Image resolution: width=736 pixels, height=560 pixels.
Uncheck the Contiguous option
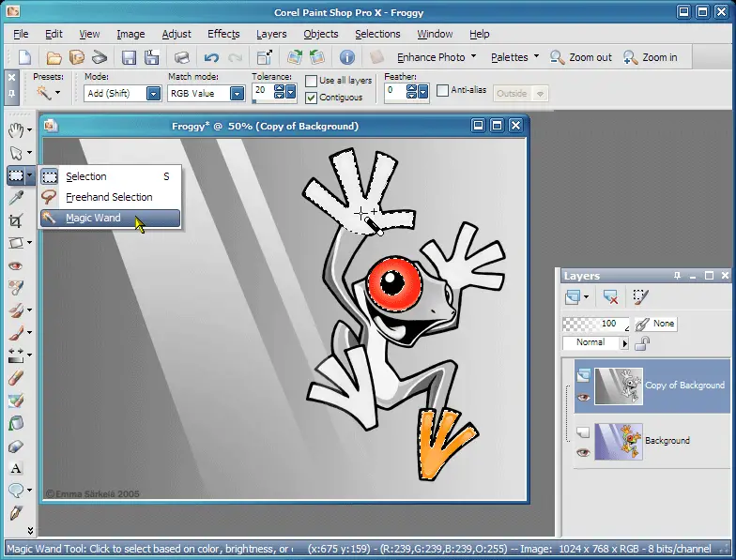[x=312, y=98]
